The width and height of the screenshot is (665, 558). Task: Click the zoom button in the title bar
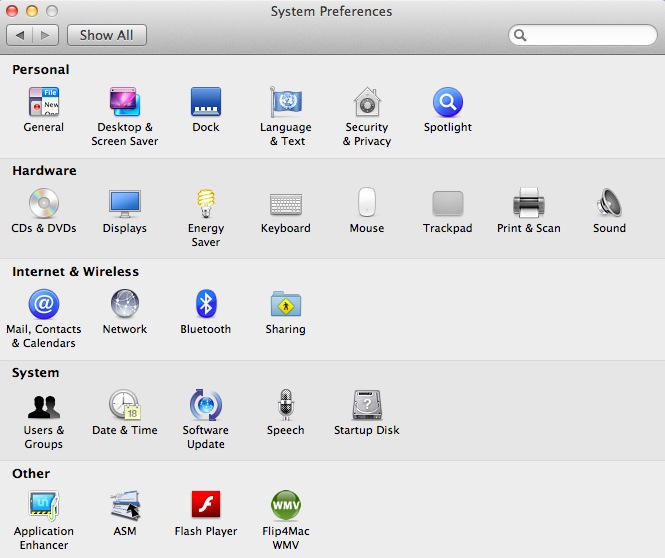pyautogui.click(x=52, y=11)
